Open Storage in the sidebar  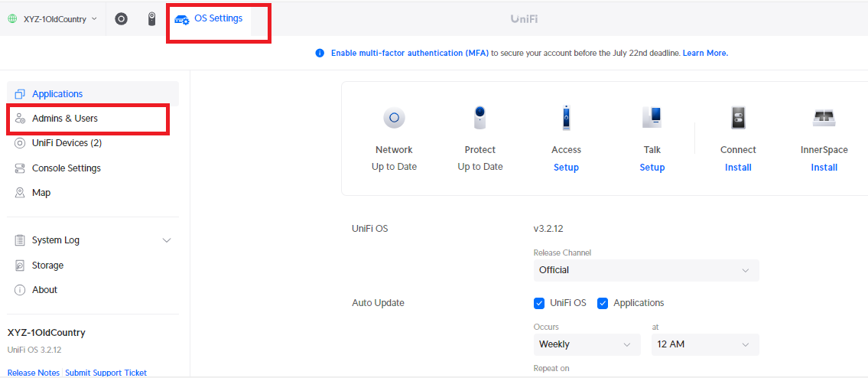point(93,266)
